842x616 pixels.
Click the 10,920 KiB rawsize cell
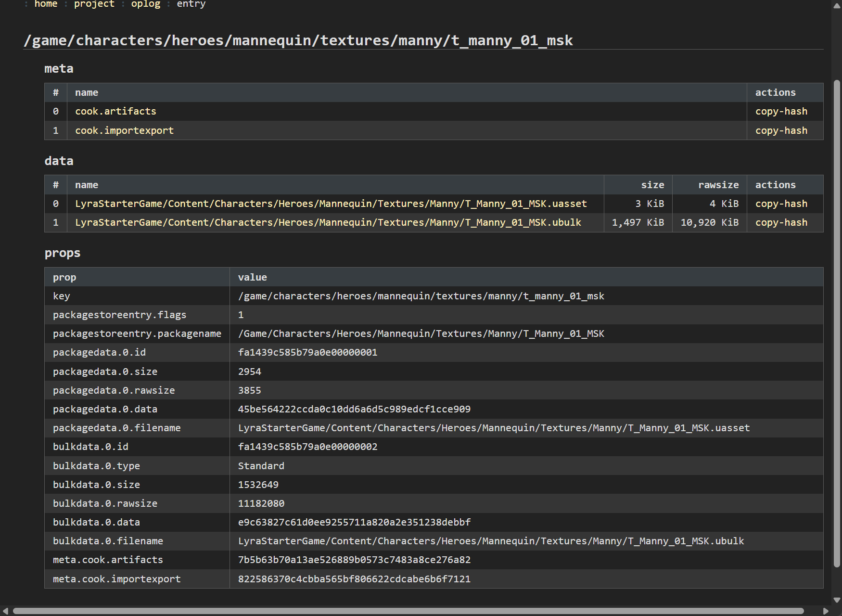(x=709, y=222)
